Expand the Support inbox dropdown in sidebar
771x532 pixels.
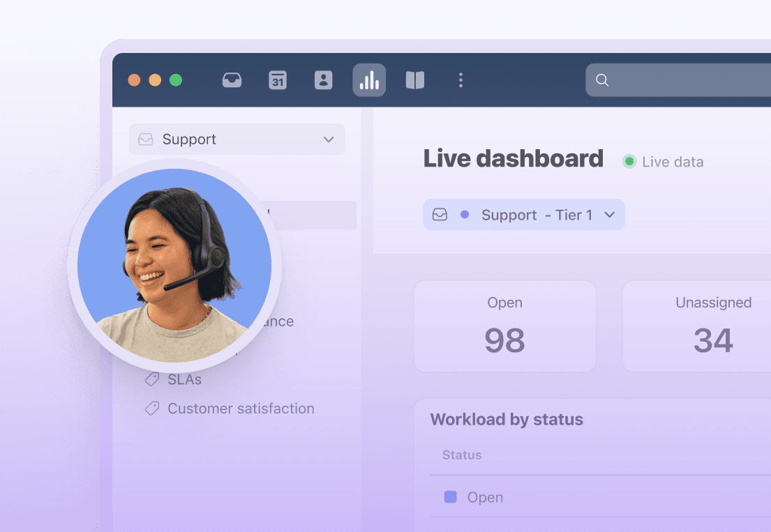coord(237,139)
